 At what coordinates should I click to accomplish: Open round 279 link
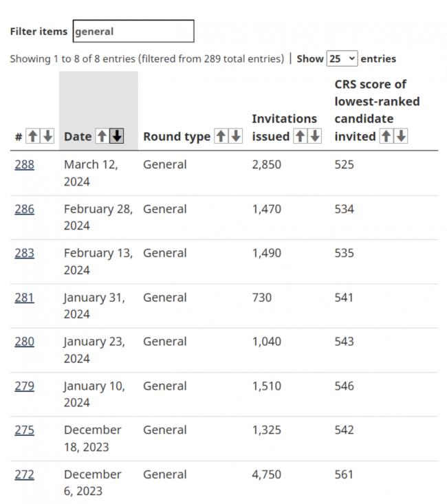(x=25, y=386)
